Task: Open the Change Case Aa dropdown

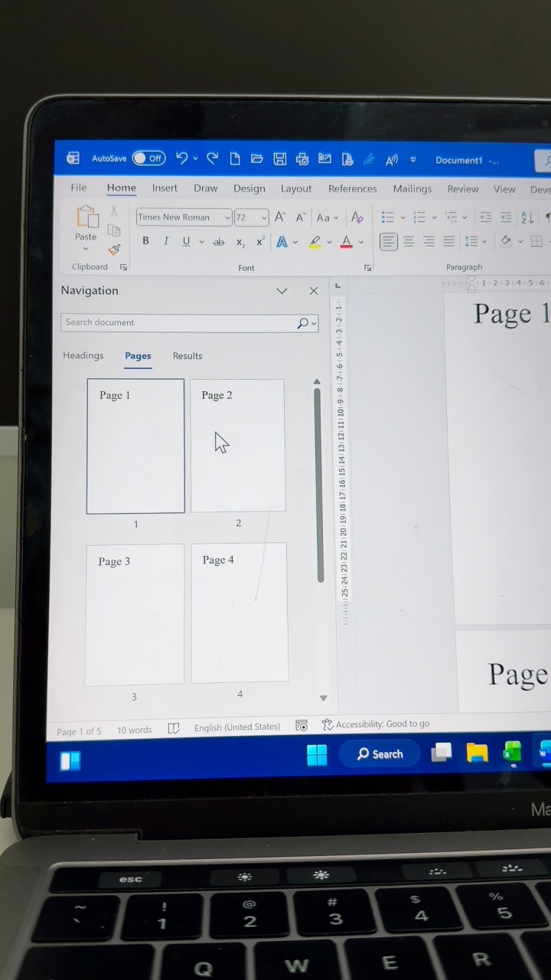Action: point(328,217)
